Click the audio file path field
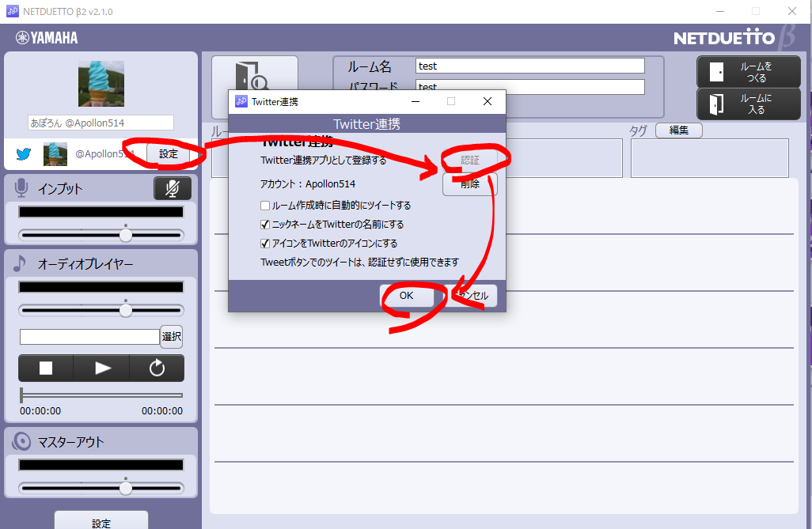 point(89,337)
